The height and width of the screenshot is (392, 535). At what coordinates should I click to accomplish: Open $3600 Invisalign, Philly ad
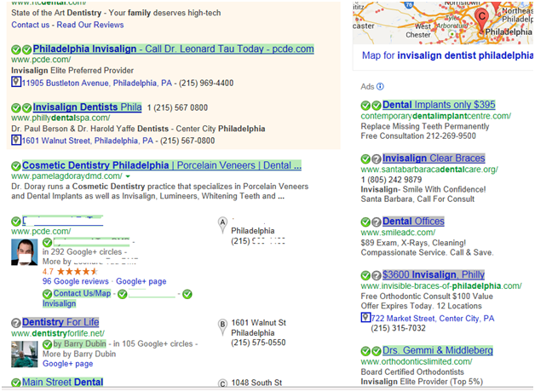[x=434, y=275]
